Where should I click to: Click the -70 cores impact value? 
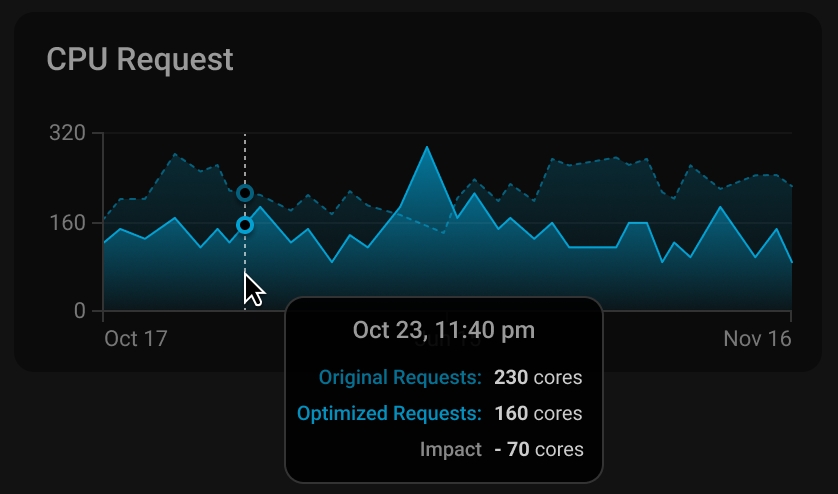(x=538, y=449)
